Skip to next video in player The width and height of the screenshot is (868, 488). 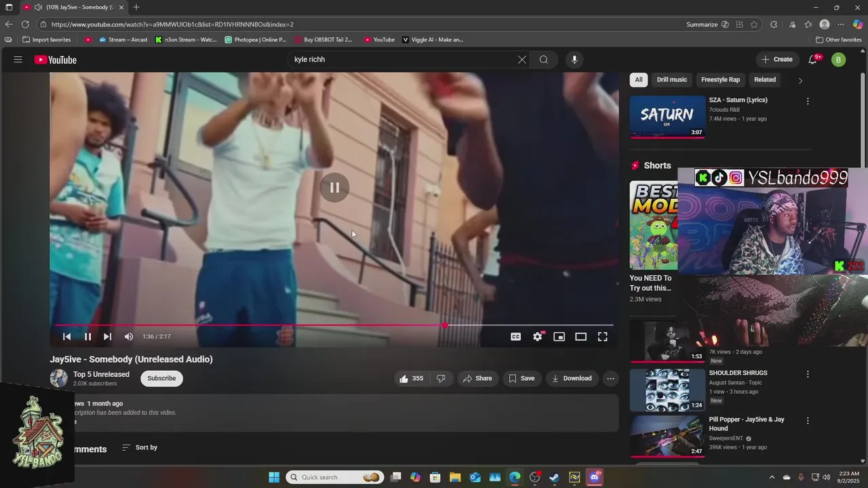pyautogui.click(x=107, y=337)
